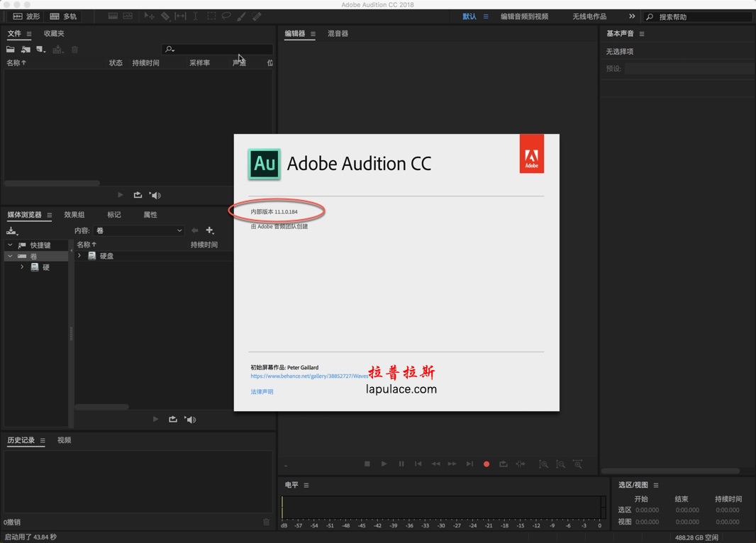Open the 基本声音 panel menu

click(x=642, y=34)
